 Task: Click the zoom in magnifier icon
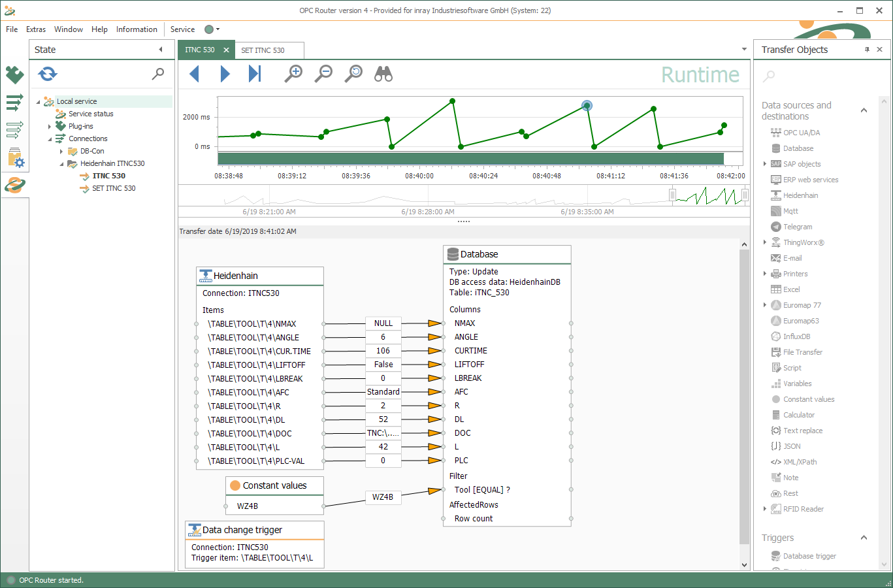(x=293, y=74)
